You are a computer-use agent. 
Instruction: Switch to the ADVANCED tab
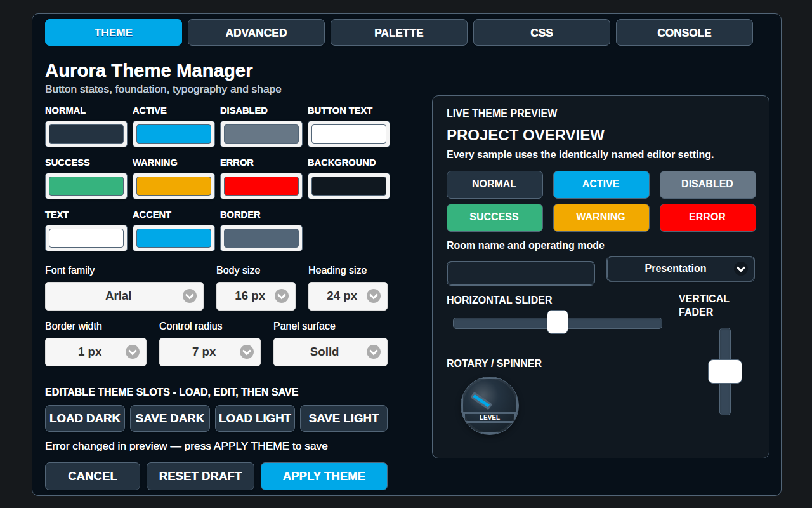click(256, 32)
